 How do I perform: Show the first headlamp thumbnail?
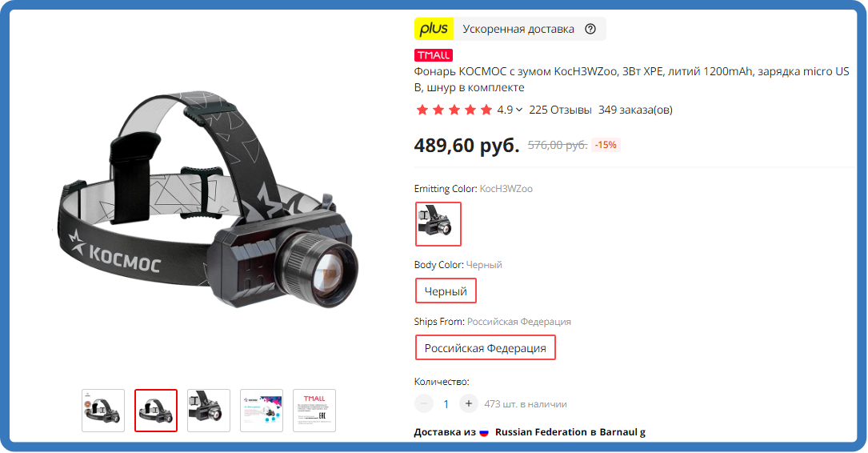[103, 411]
